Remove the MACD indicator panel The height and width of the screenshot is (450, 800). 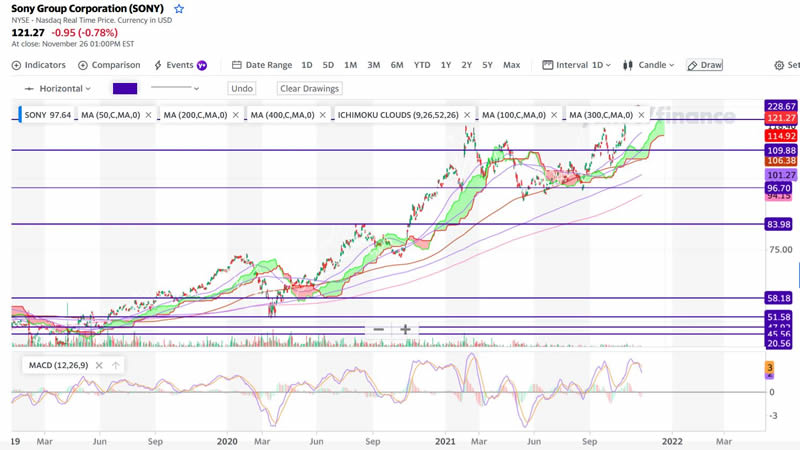tap(98, 365)
